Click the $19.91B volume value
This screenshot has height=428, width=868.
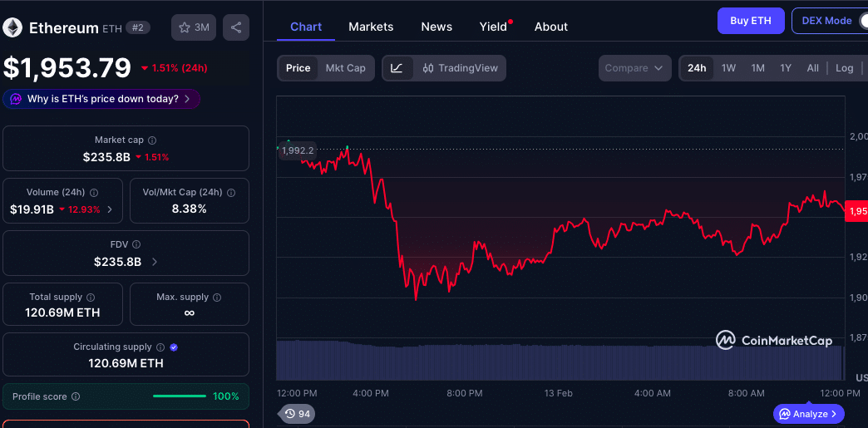coord(32,209)
